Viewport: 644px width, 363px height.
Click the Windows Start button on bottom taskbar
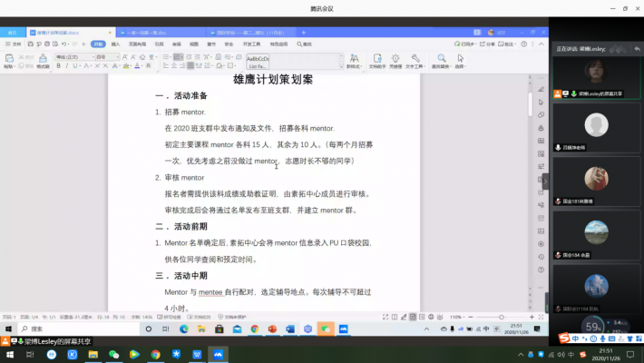click(x=10, y=354)
